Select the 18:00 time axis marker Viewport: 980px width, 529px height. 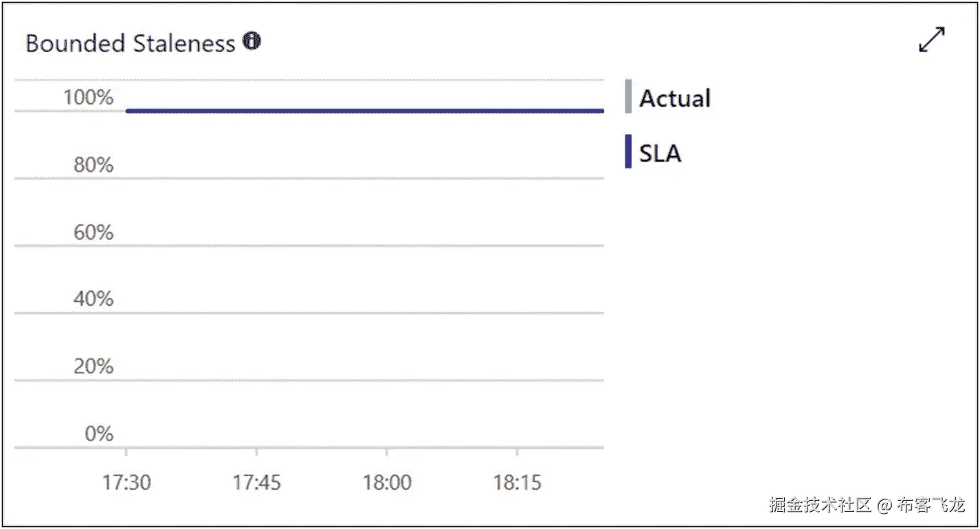tap(387, 482)
